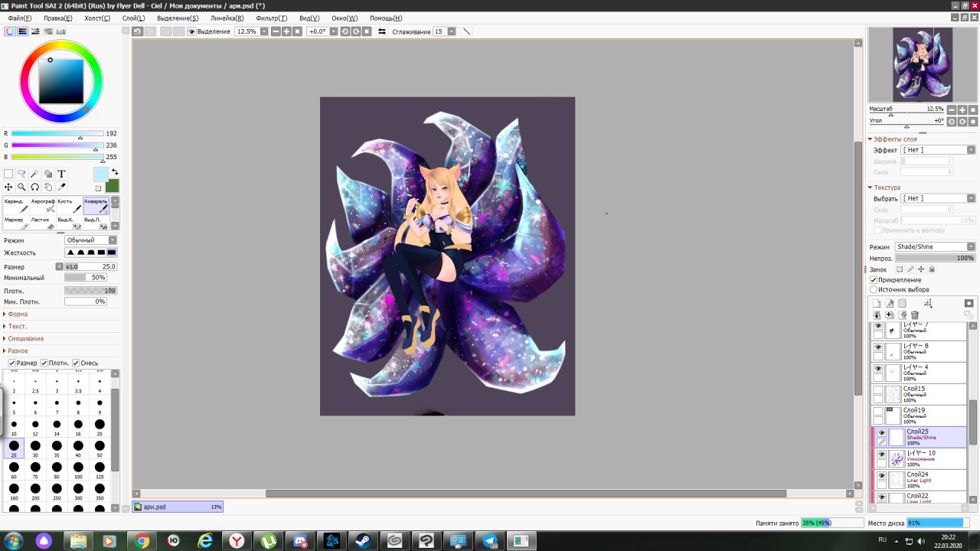980x551 pixels.
Task: Select the Rotate view tool
Action: point(35,187)
